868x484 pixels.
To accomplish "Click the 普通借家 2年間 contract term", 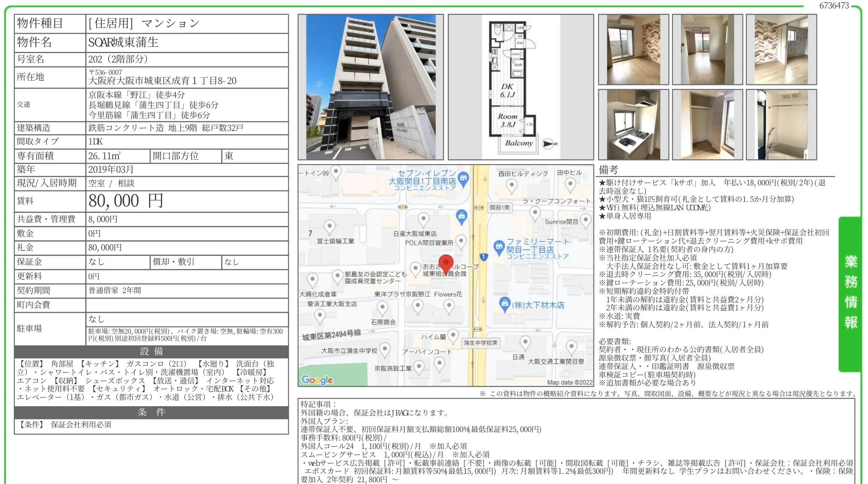I will pos(115,290).
